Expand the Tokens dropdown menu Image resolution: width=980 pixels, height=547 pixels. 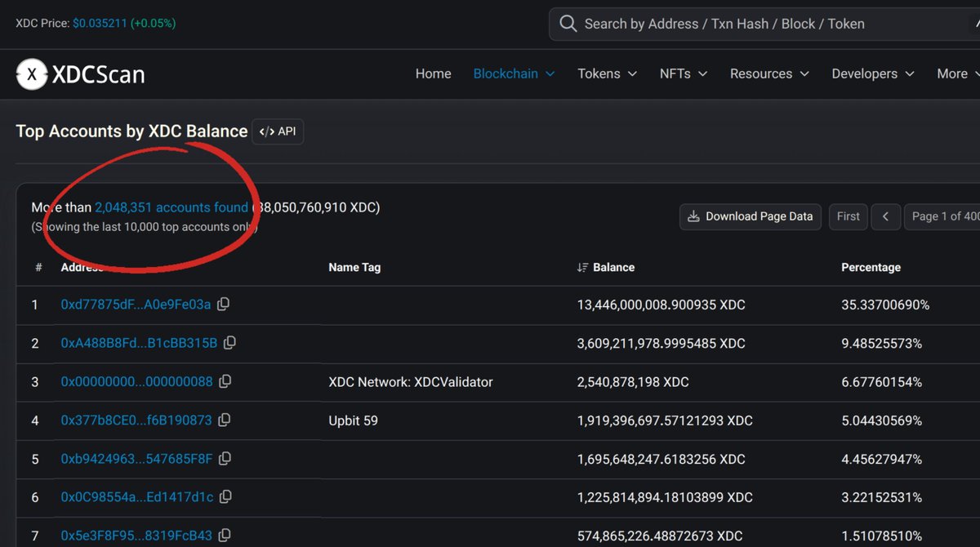[x=608, y=73]
